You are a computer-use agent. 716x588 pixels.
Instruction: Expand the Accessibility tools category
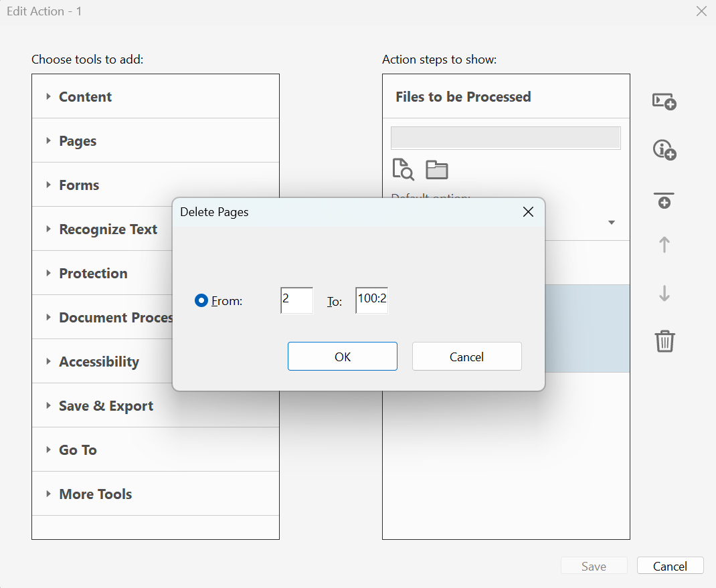[x=99, y=362]
